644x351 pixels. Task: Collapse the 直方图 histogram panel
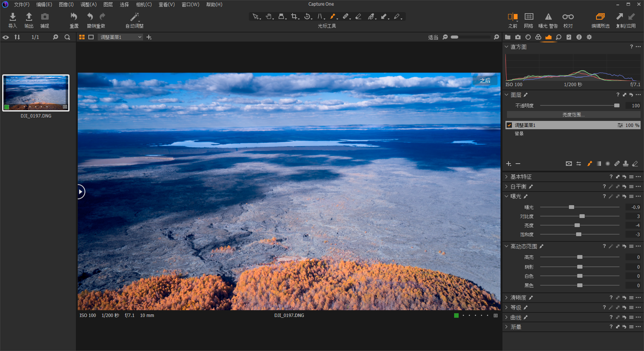(507, 47)
